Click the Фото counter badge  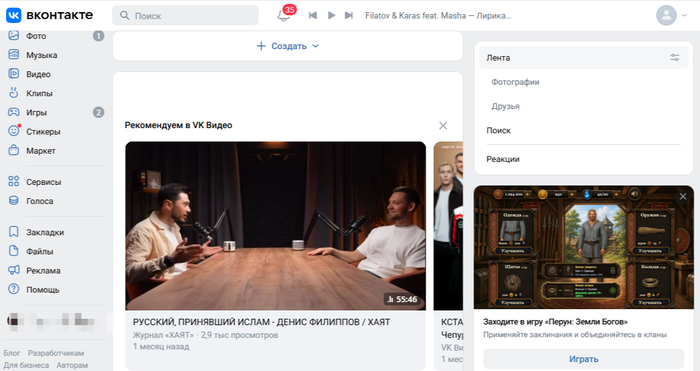click(98, 36)
